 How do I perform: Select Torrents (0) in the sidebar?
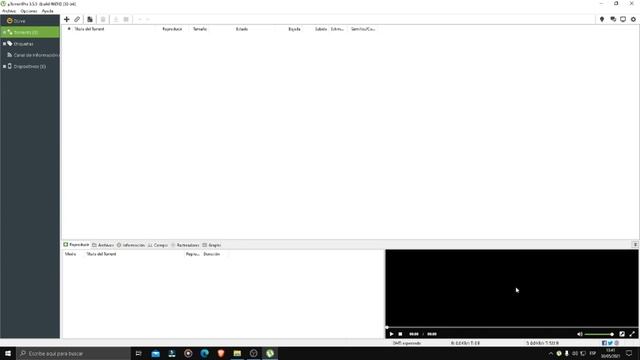click(x=30, y=32)
